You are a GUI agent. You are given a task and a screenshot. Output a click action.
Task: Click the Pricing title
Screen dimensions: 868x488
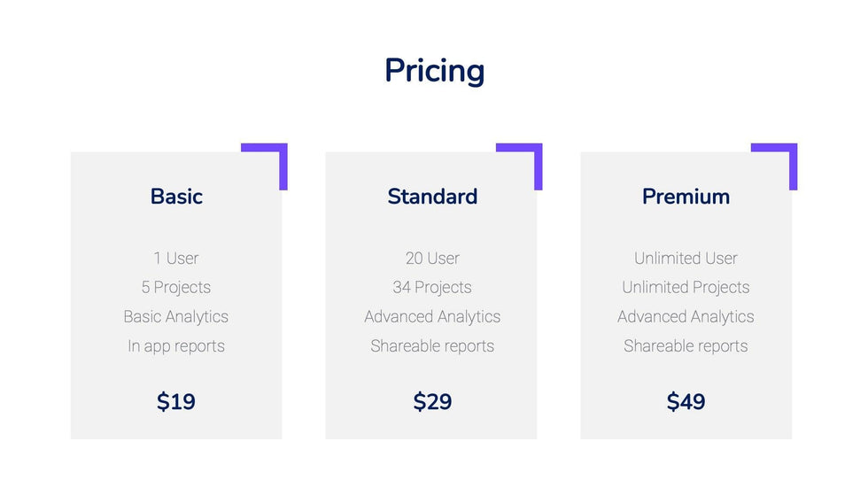[x=434, y=71]
